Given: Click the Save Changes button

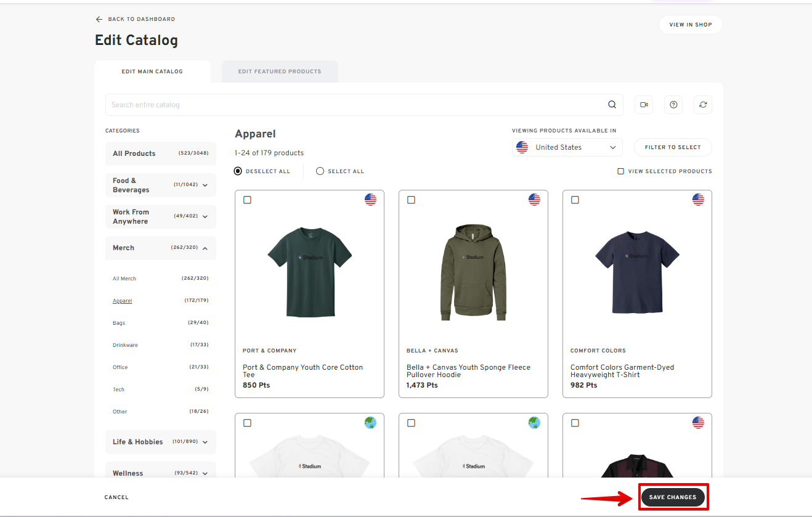Looking at the screenshot, I should (672, 497).
